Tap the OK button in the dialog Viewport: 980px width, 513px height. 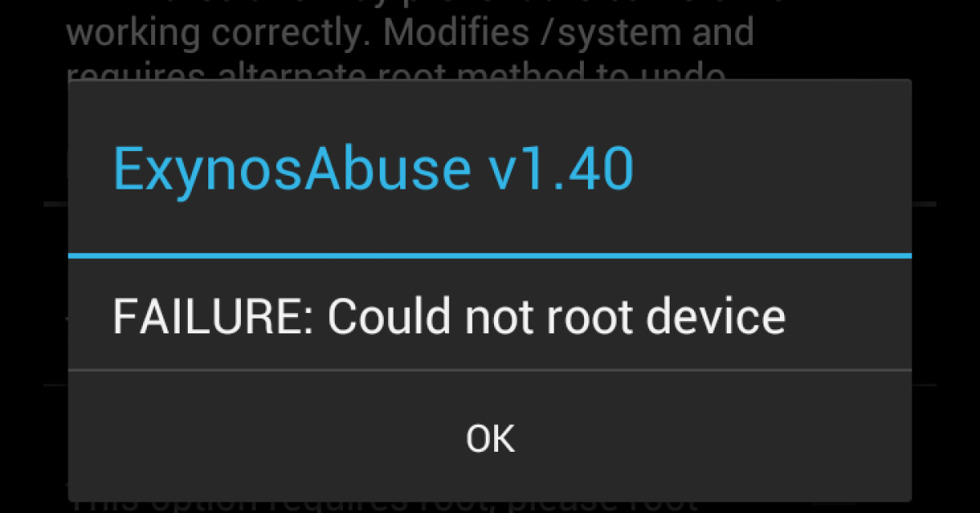[490, 438]
